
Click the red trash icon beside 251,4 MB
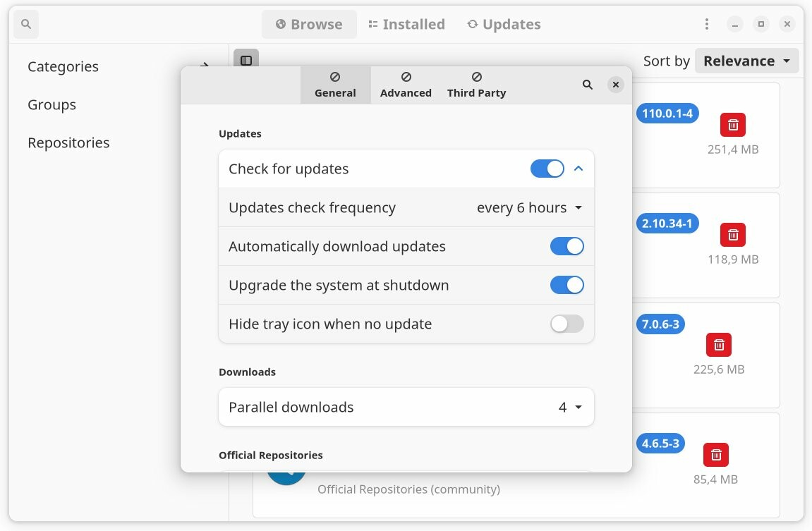[733, 125]
